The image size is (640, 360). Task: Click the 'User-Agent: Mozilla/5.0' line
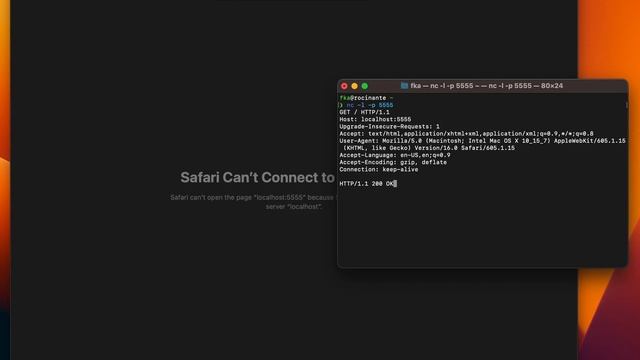(482, 141)
